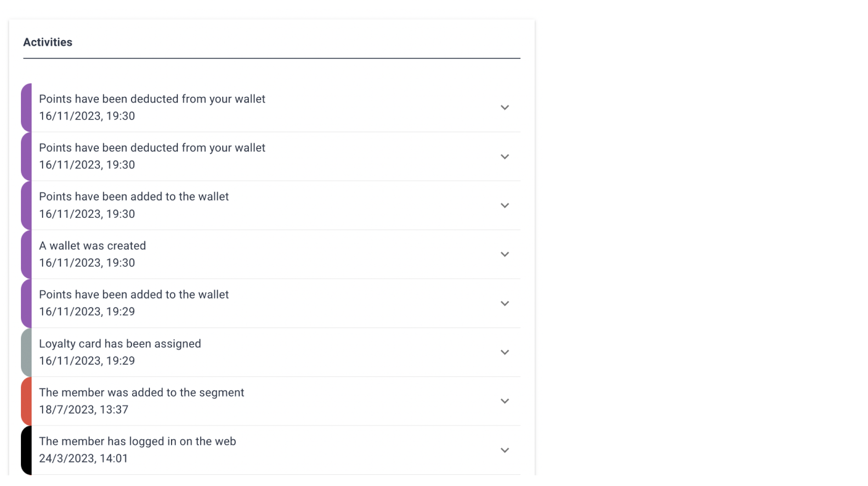This screenshot has width=868, height=486.
Task: Click the gray bar beside the Loyalty card activity
Action: tap(26, 352)
